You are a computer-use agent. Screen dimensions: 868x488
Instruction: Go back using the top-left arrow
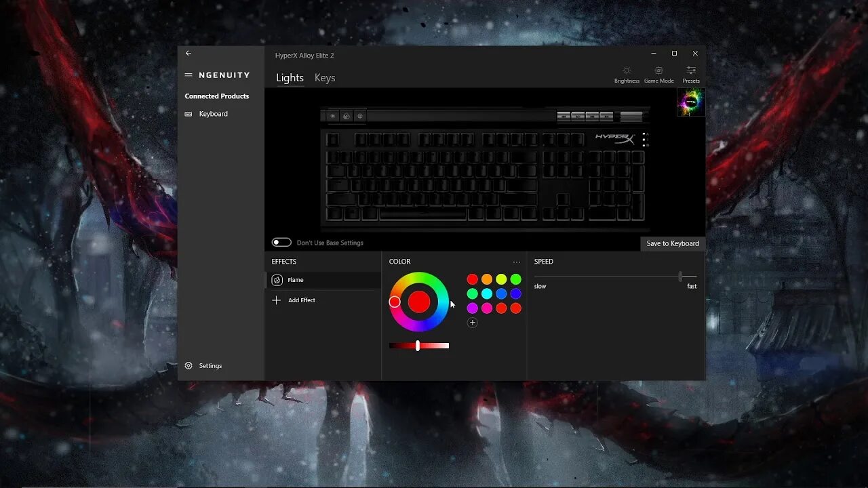pos(189,54)
